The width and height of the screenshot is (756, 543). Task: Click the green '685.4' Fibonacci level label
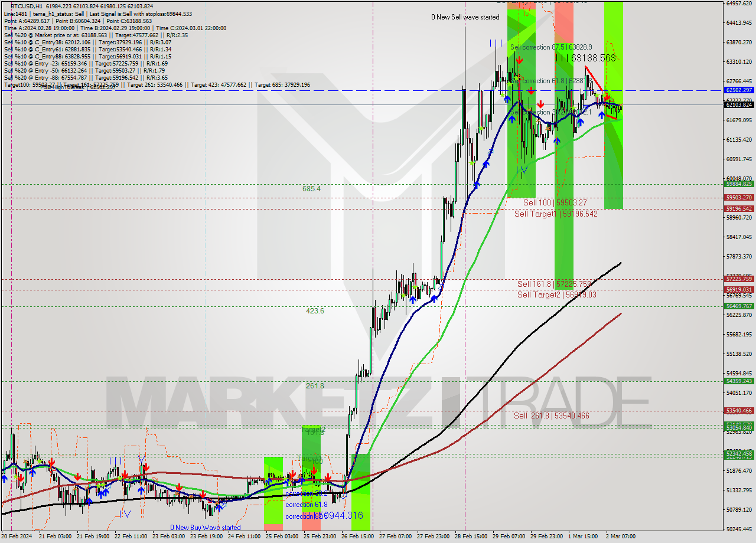click(311, 189)
